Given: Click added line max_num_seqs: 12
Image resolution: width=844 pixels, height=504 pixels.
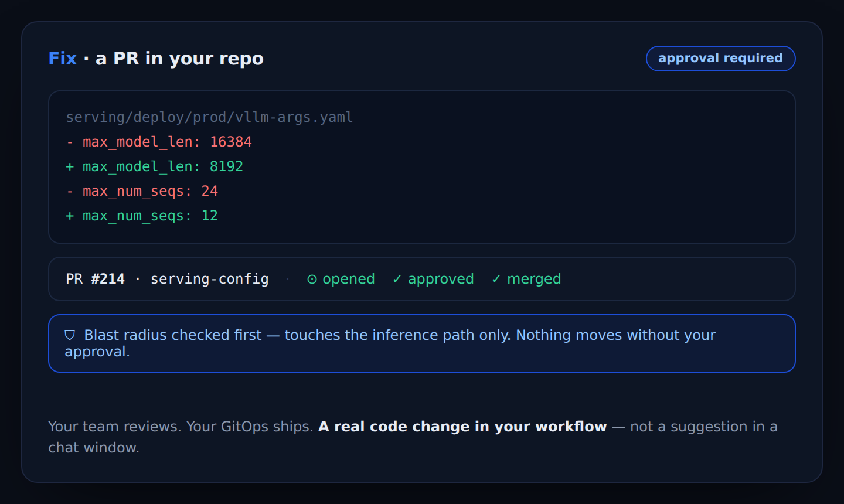Looking at the screenshot, I should pyautogui.click(x=142, y=216).
